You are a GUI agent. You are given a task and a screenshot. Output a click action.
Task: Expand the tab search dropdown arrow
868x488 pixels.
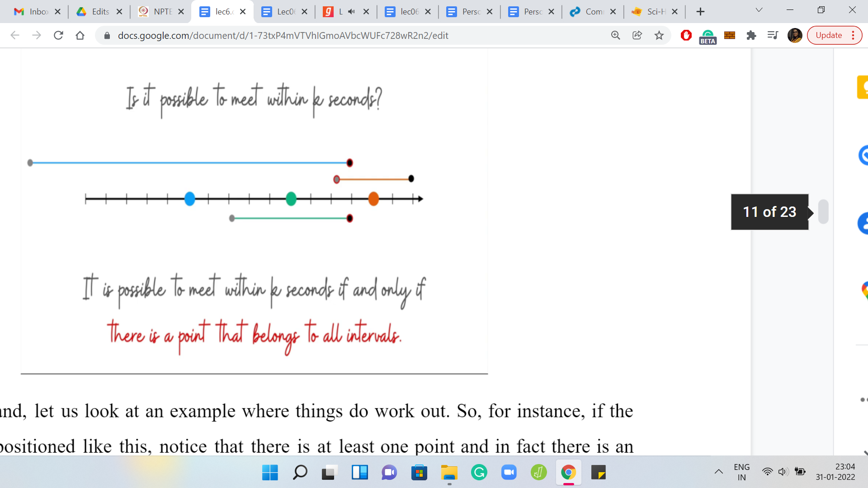(x=759, y=10)
